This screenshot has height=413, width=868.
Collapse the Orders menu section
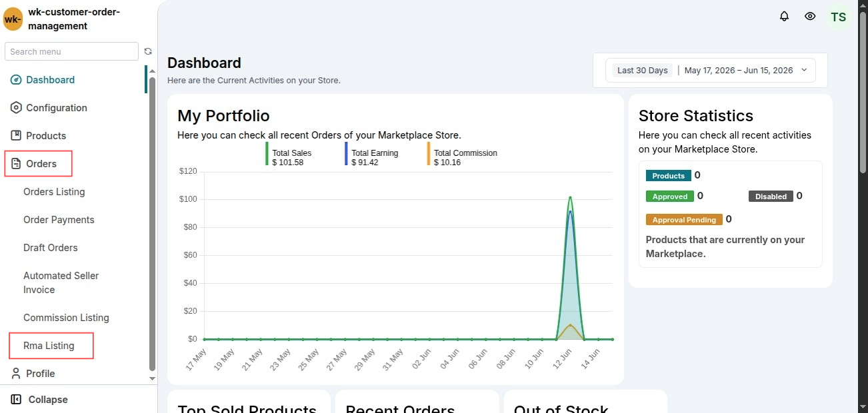tap(39, 164)
